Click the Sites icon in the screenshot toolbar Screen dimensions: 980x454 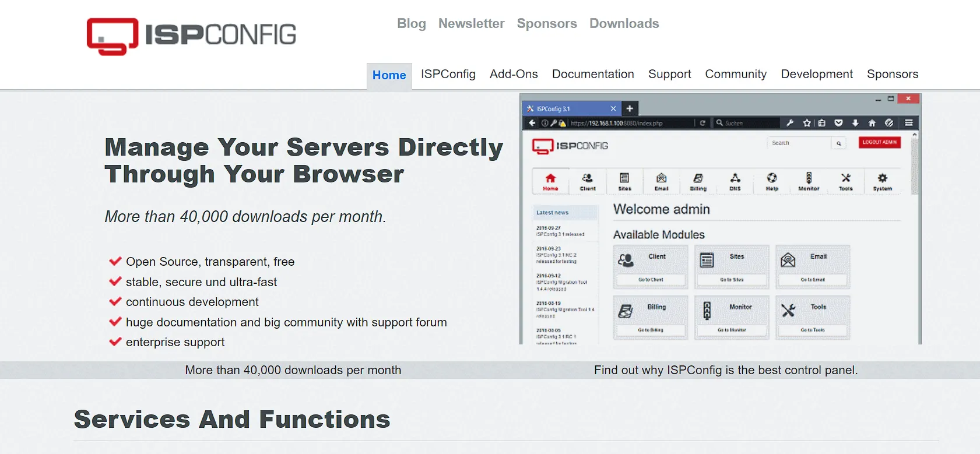click(x=624, y=178)
